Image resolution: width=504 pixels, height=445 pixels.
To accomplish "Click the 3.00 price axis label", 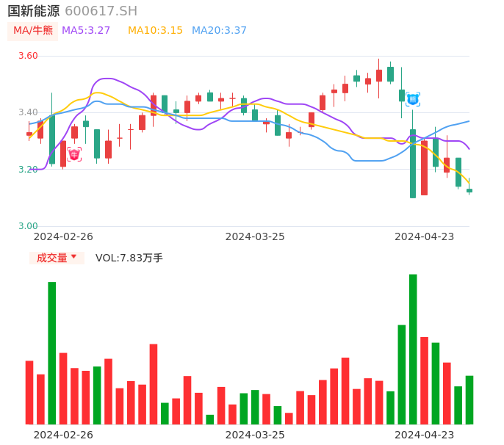I will pyautogui.click(x=28, y=226).
